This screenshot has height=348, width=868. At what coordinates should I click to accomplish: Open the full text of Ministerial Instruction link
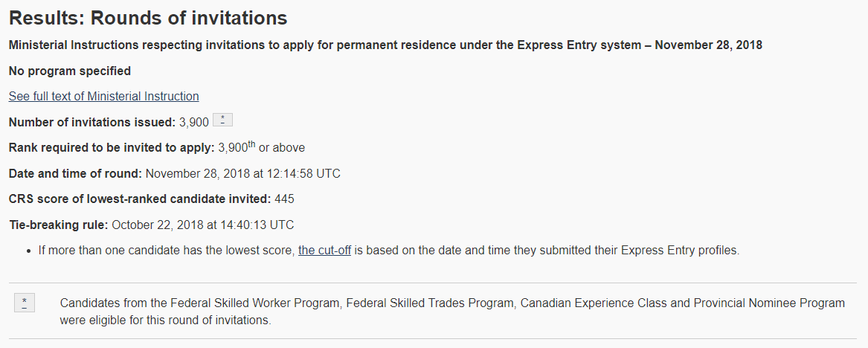[x=103, y=97]
